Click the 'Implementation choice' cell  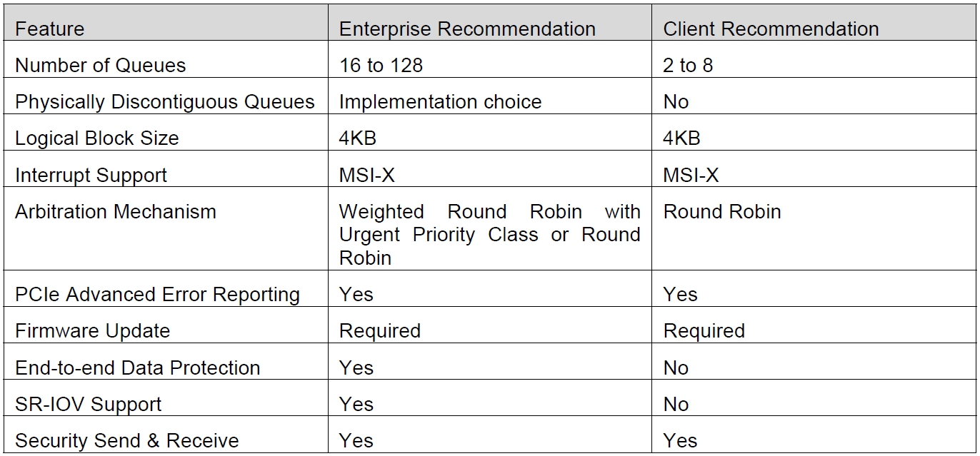tap(440, 102)
